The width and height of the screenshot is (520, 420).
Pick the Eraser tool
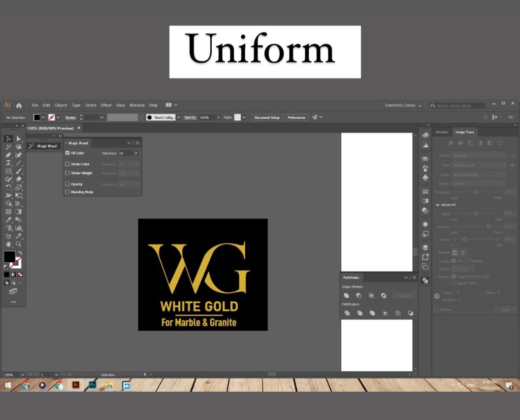(19, 179)
